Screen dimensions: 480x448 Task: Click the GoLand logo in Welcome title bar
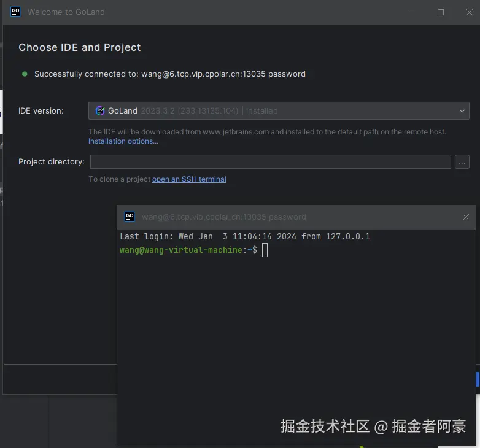15,12
